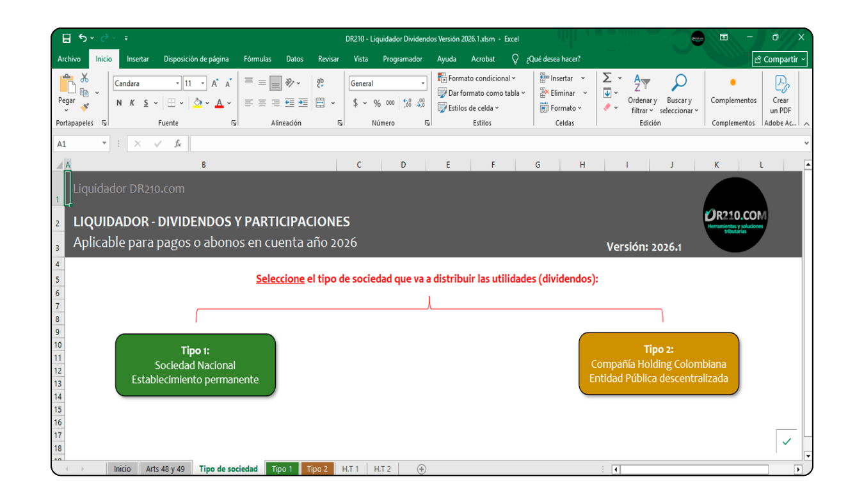
Task: Click the increase font size icon
Action: click(214, 83)
